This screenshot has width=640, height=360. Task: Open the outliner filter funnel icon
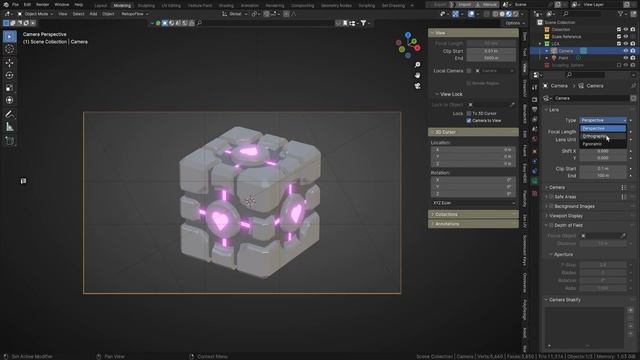[x=621, y=14]
